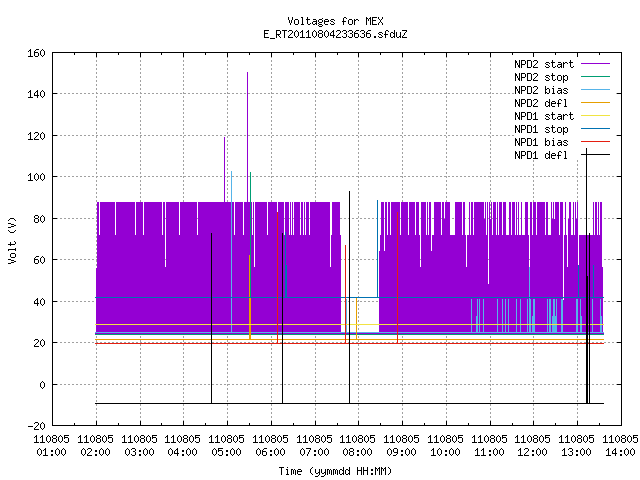The height and width of the screenshot is (480, 640).
Task: Click the x-axis tick label 03:00
Action: (139, 452)
